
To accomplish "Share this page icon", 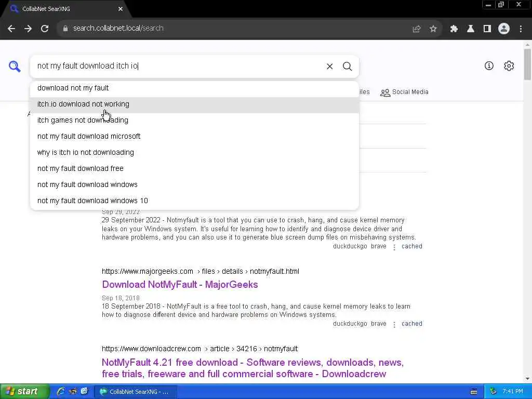I will 417,29.
